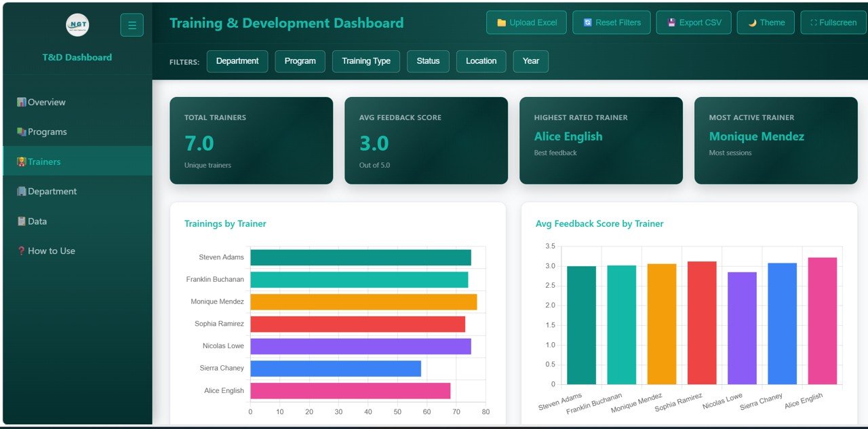Click the Data clipboard icon in sidebar

point(22,221)
